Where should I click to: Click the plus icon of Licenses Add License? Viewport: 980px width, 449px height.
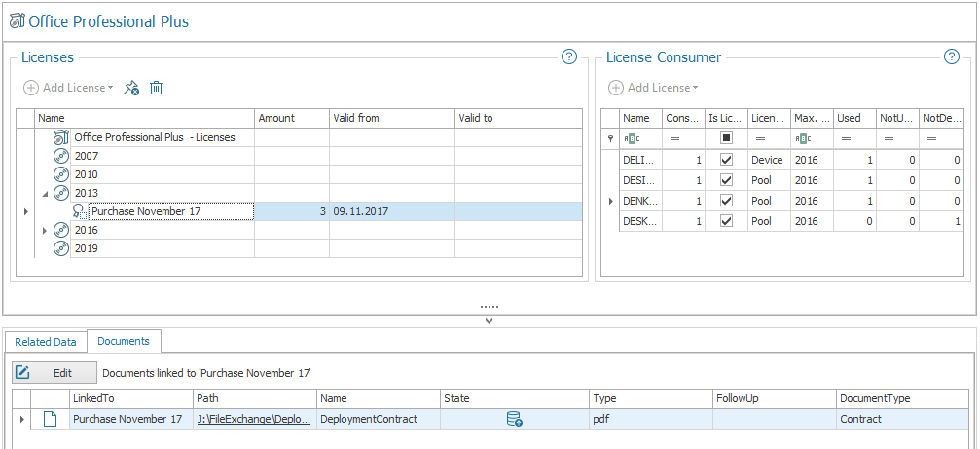click(30, 89)
